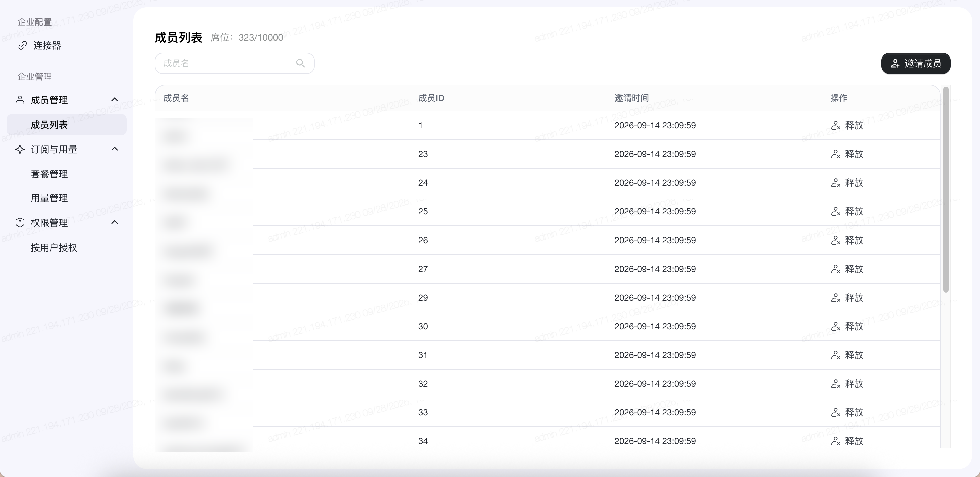This screenshot has width=980, height=477.
Task: Click release icon for member ID 32
Action: (x=835, y=384)
